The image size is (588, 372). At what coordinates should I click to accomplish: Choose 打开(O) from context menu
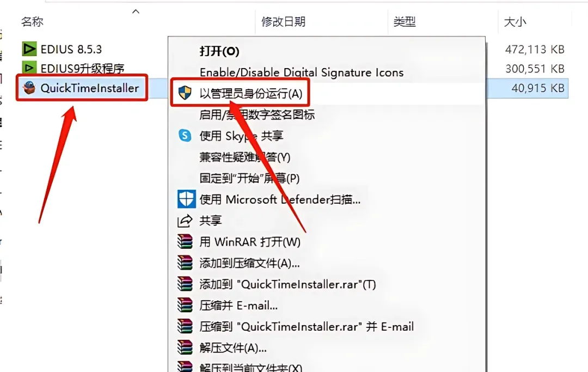(219, 51)
